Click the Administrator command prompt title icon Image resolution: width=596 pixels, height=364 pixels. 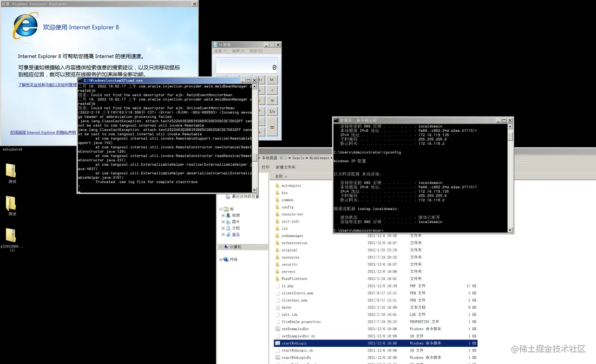[x=336, y=120]
